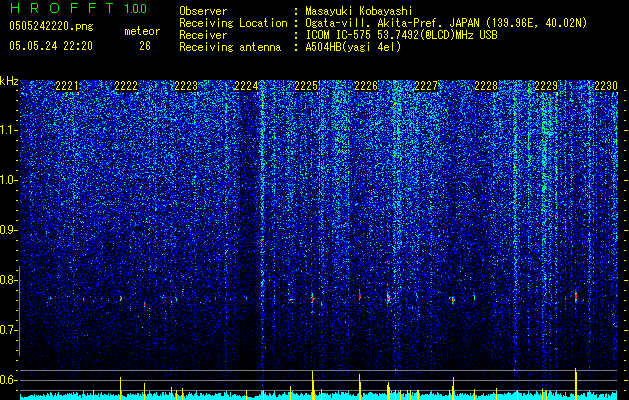The width and height of the screenshot is (629, 400).
Task: Click the 2229 time marker
Action: click(546, 86)
